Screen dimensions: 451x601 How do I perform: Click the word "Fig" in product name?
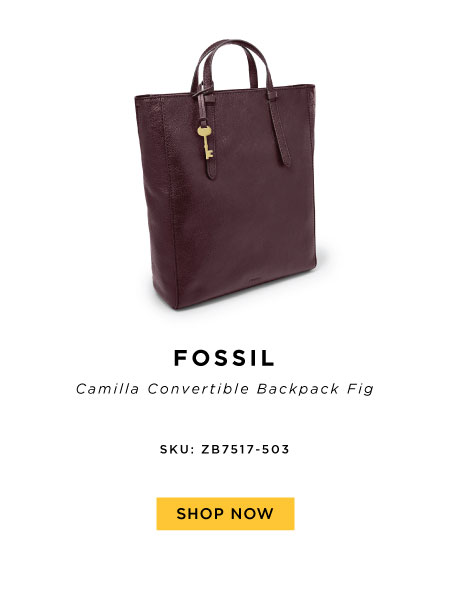coord(360,390)
